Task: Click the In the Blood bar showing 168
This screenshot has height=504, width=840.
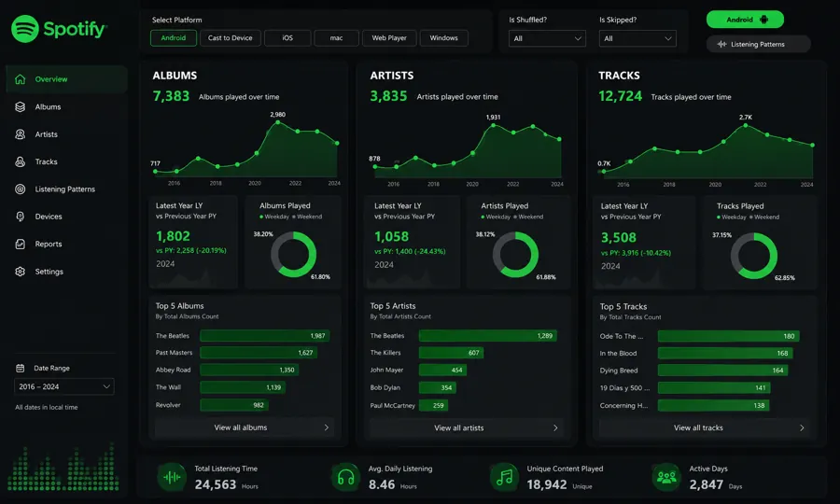Action: point(725,353)
